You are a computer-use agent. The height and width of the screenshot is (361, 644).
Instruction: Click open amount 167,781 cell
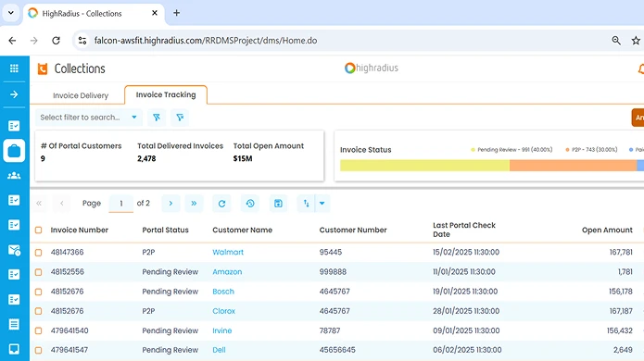click(621, 252)
